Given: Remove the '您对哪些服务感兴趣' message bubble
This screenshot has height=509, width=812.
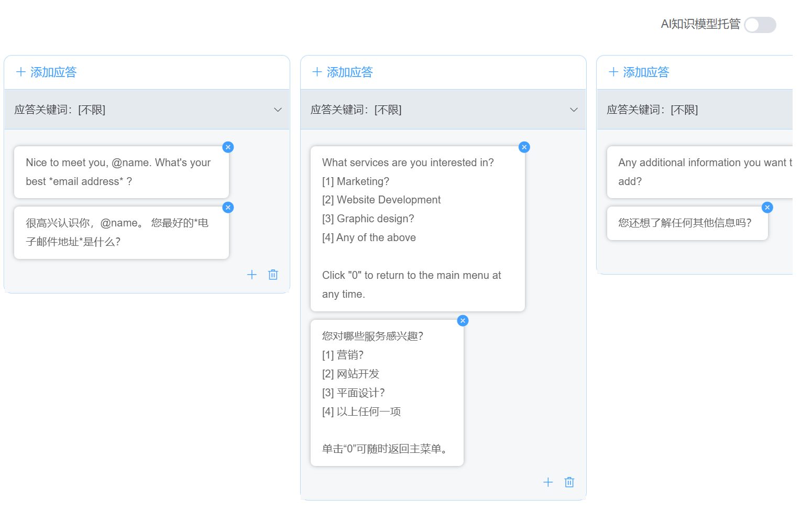Looking at the screenshot, I should (463, 321).
